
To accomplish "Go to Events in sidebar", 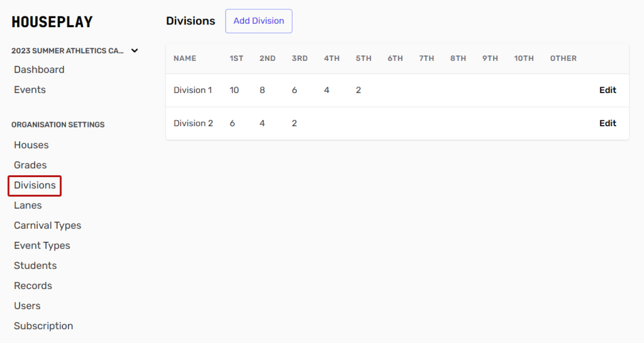I will (x=30, y=90).
